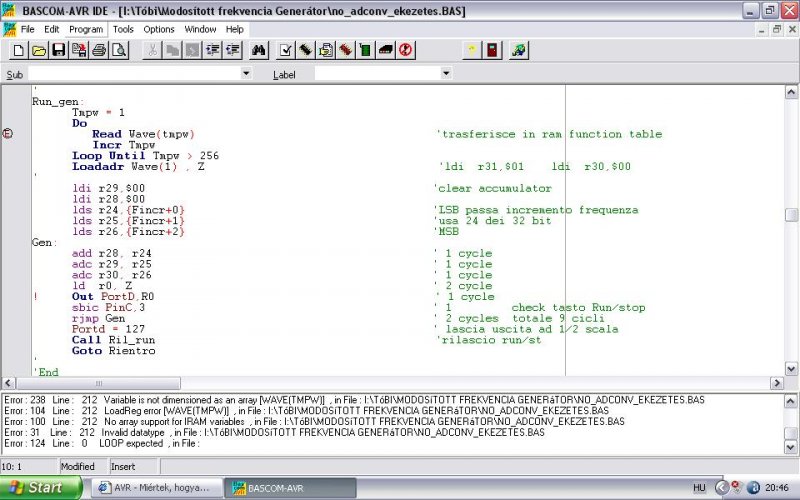Click the open folder toolbar icon

coord(39,50)
